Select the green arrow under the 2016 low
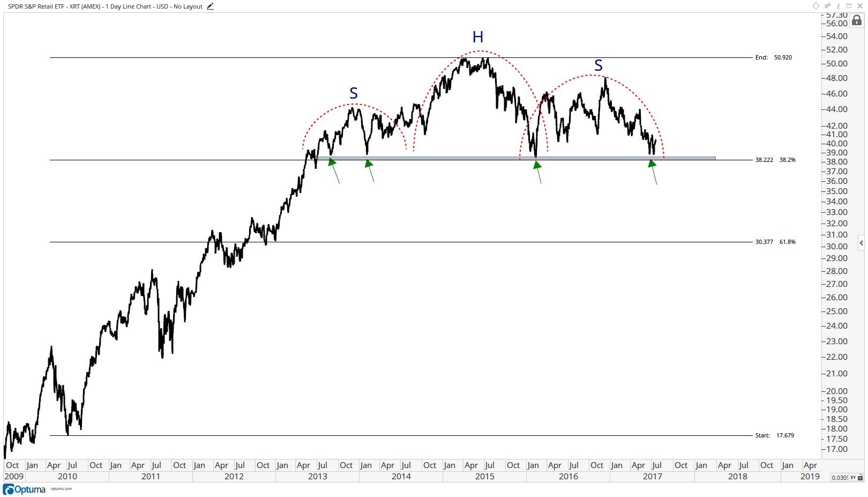Image resolution: width=868 pixels, height=497 pixels. pyautogui.click(x=538, y=172)
